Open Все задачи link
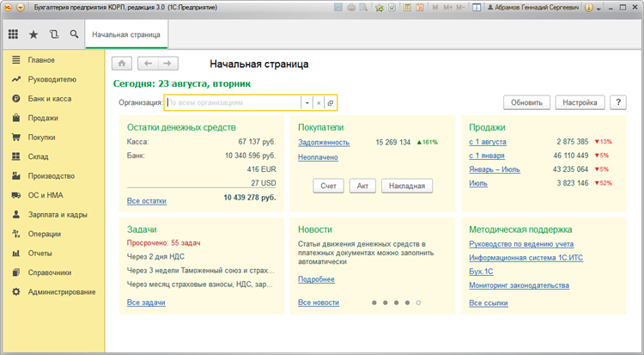 coord(146,303)
